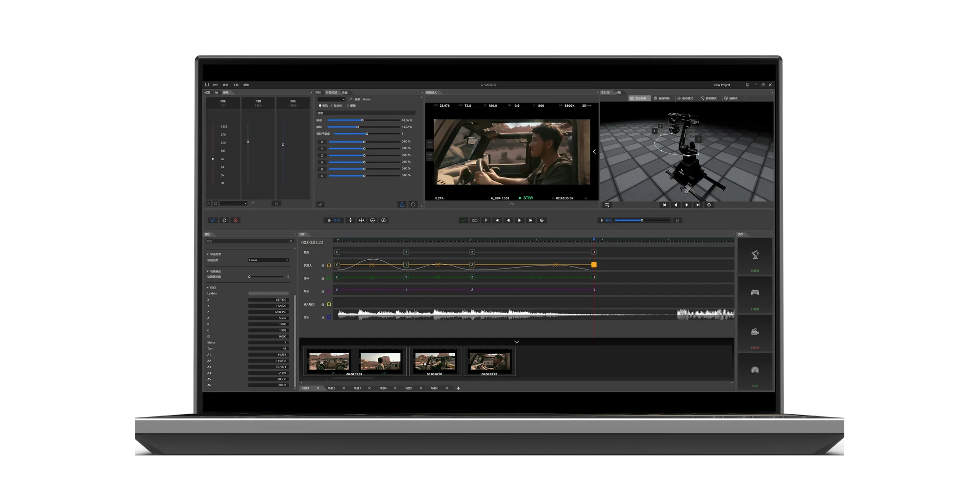
Task: Collapse the first properties section above Linear
Action: tap(208, 254)
